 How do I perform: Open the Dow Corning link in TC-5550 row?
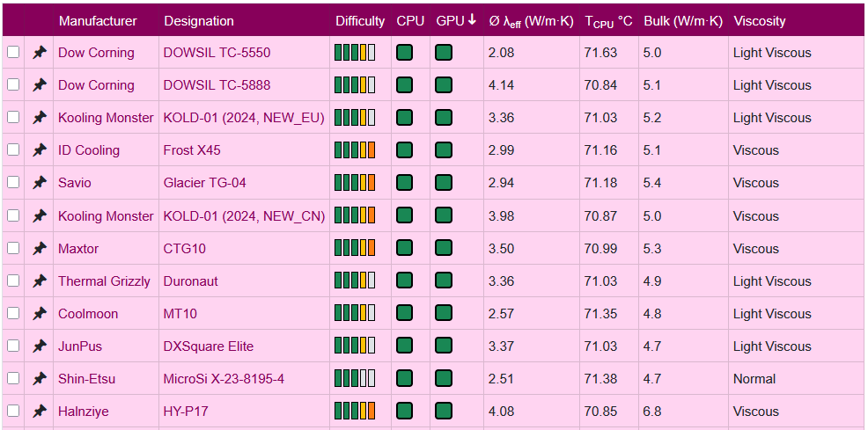[x=96, y=53]
